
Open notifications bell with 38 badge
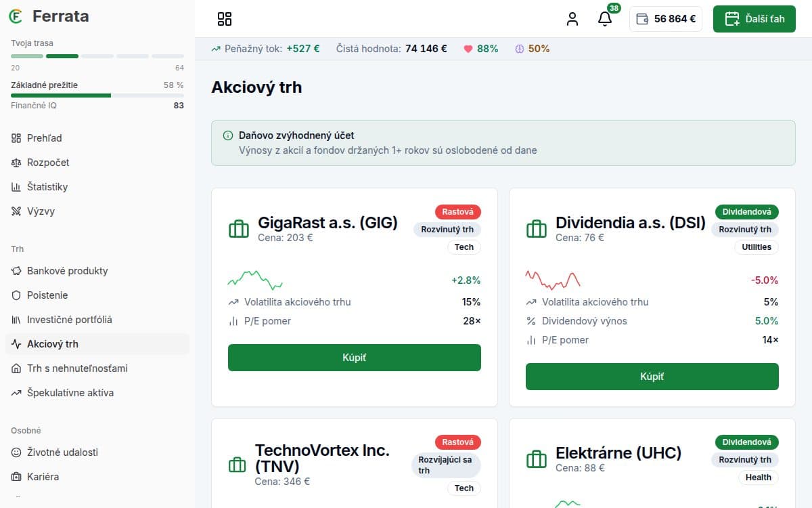pyautogui.click(x=605, y=19)
